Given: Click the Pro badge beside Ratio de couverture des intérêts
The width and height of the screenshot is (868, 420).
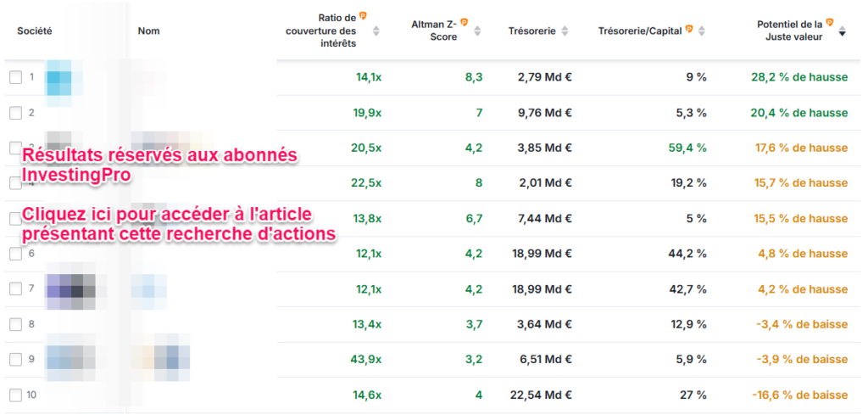Looking at the screenshot, I should point(364,15).
